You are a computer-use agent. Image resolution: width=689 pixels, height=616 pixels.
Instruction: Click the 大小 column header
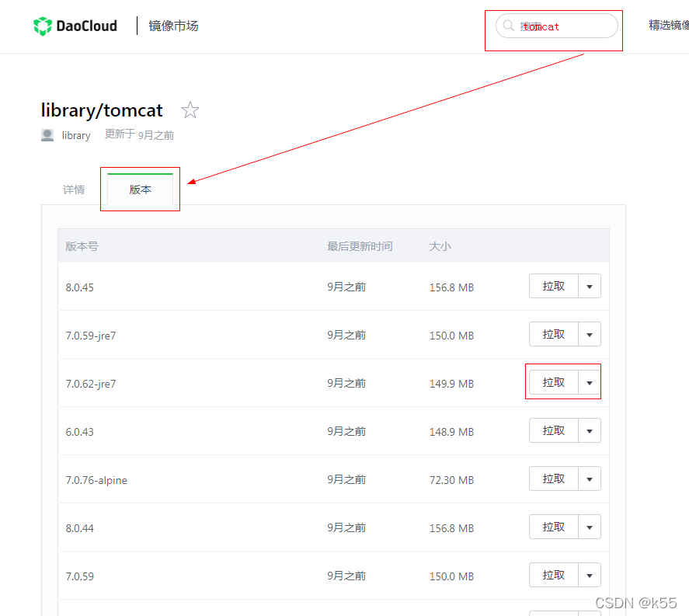point(440,246)
